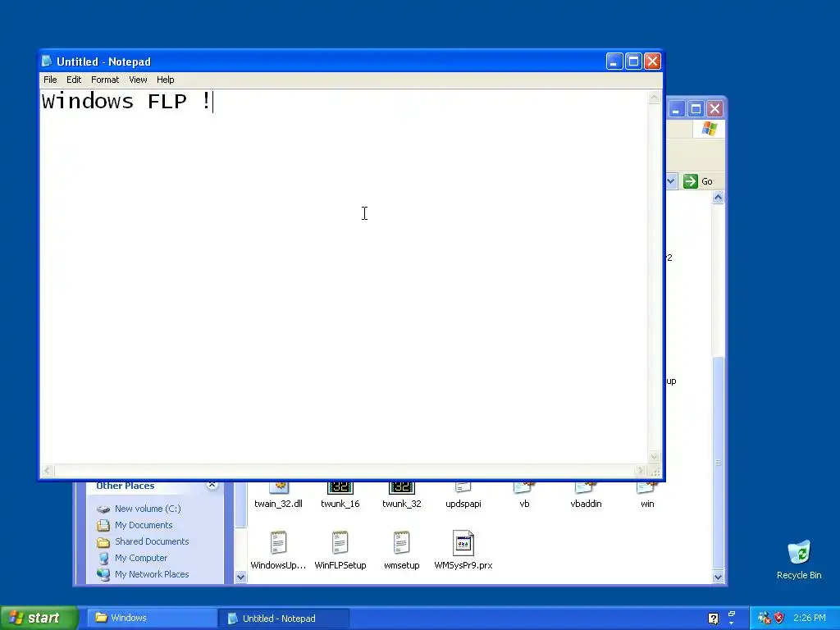Open My Network Places link
Screen dimensions: 840x630
tap(152, 574)
